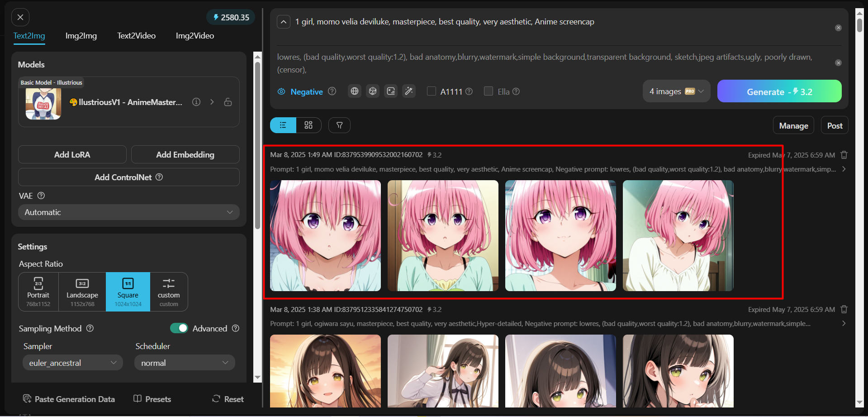Toggle the model lock icon
The width and height of the screenshot is (868, 417).
(228, 102)
